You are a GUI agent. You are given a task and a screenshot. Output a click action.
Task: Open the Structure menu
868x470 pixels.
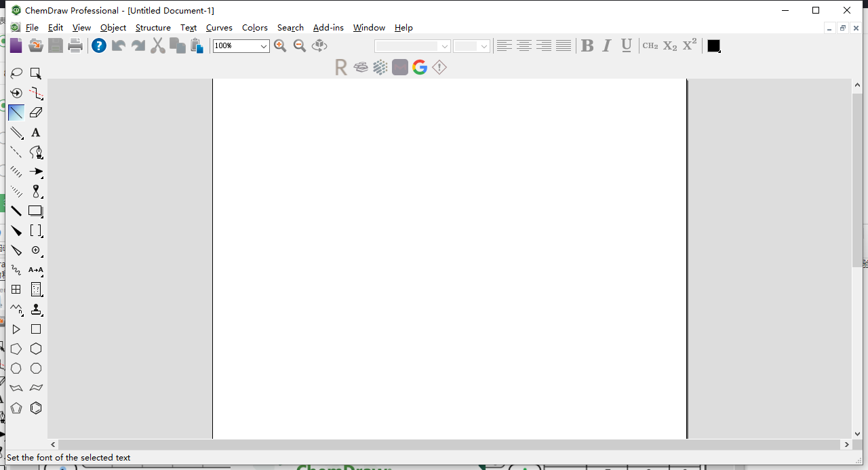tap(153, 28)
